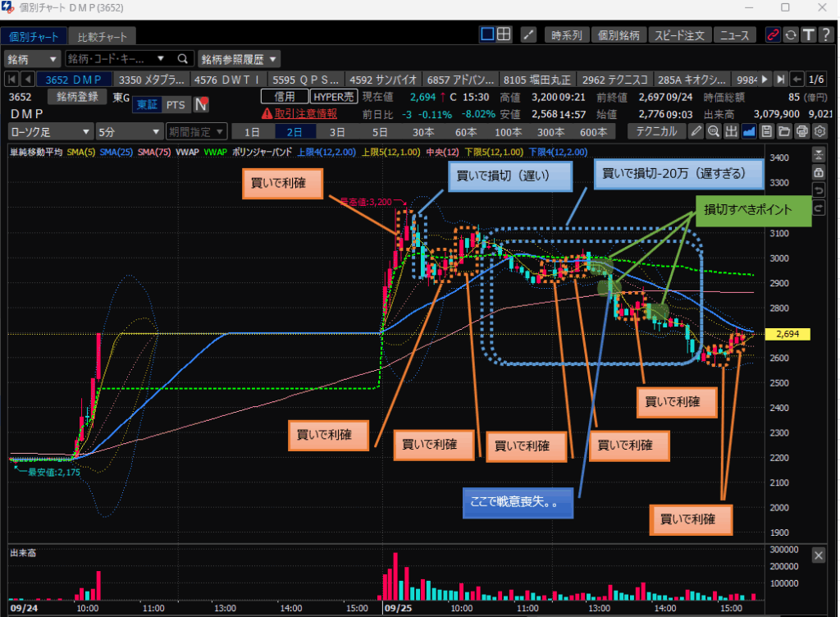
Task: Open the folder icon in chart toolbar
Action: pyautogui.click(x=784, y=131)
